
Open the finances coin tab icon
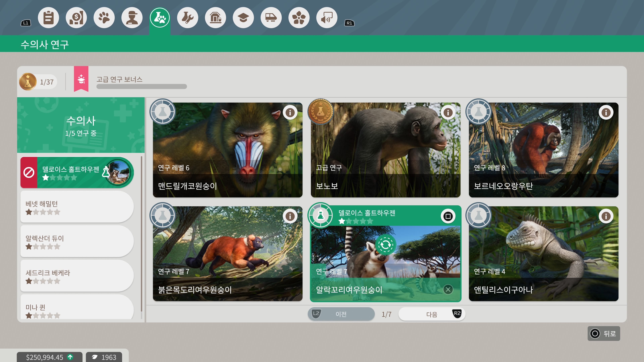tap(76, 18)
